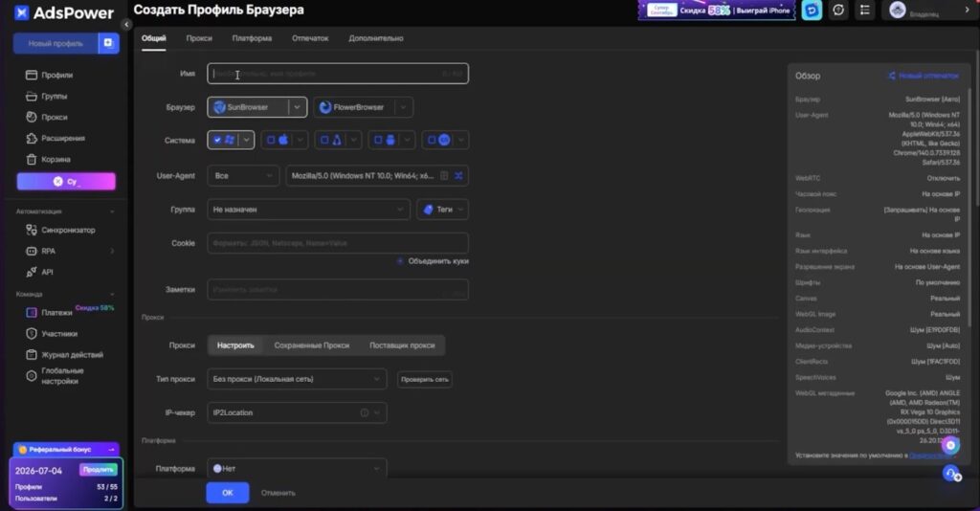Open the Тип прокси dropdown

pyautogui.click(x=297, y=379)
